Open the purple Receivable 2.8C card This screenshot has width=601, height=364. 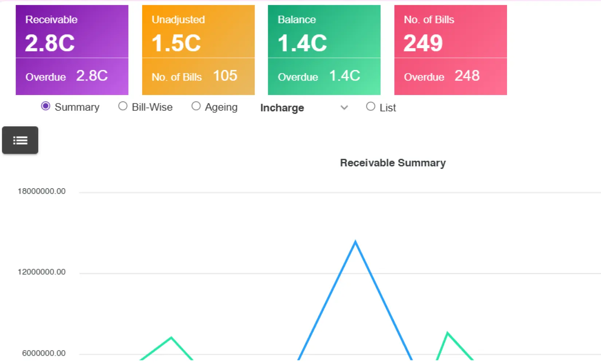(72, 50)
